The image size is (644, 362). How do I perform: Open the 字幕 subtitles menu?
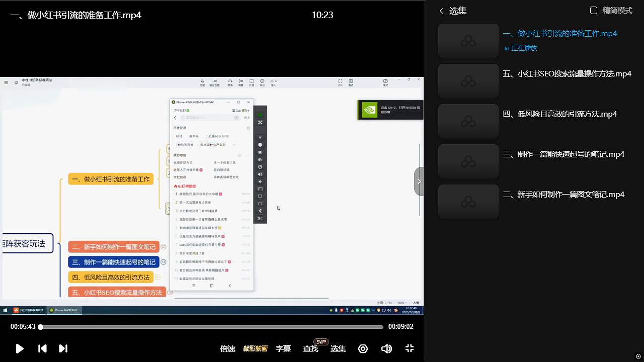click(x=283, y=348)
